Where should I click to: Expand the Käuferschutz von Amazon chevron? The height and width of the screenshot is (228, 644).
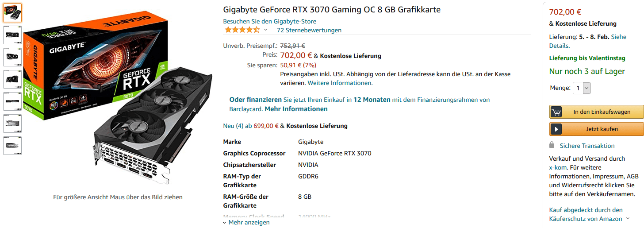627,219
